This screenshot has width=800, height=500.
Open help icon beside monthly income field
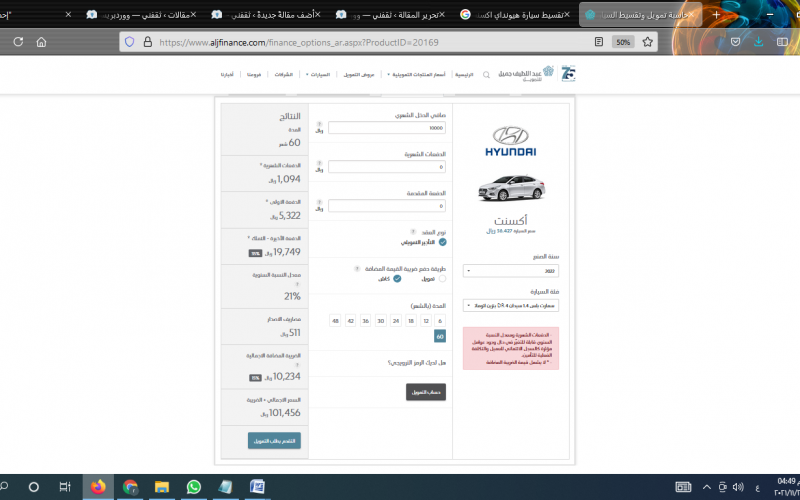[x=319, y=124]
